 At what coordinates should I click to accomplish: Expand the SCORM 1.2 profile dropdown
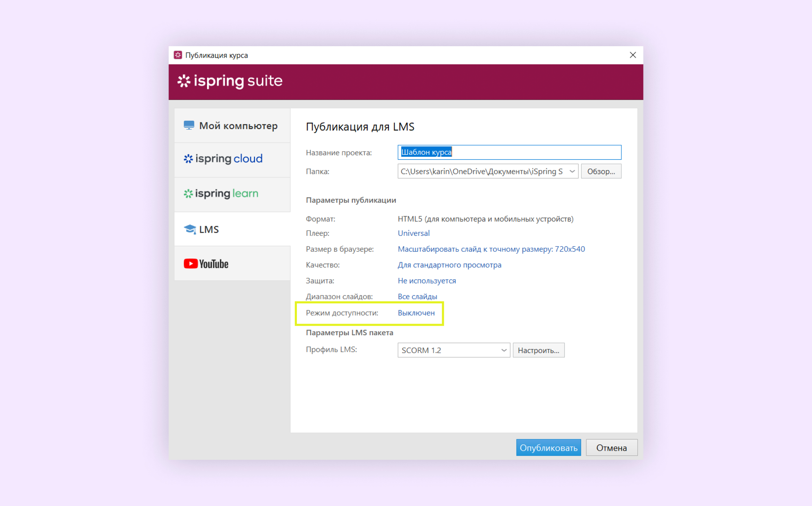(x=454, y=350)
